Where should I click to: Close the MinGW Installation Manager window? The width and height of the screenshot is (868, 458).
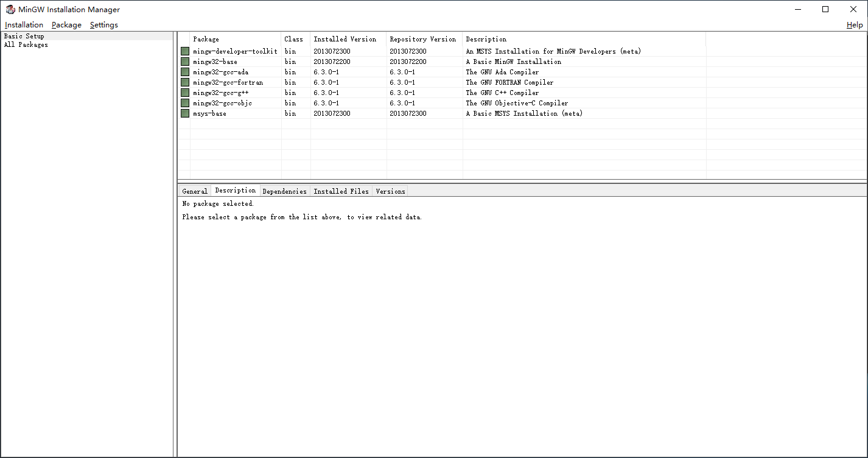pos(853,9)
